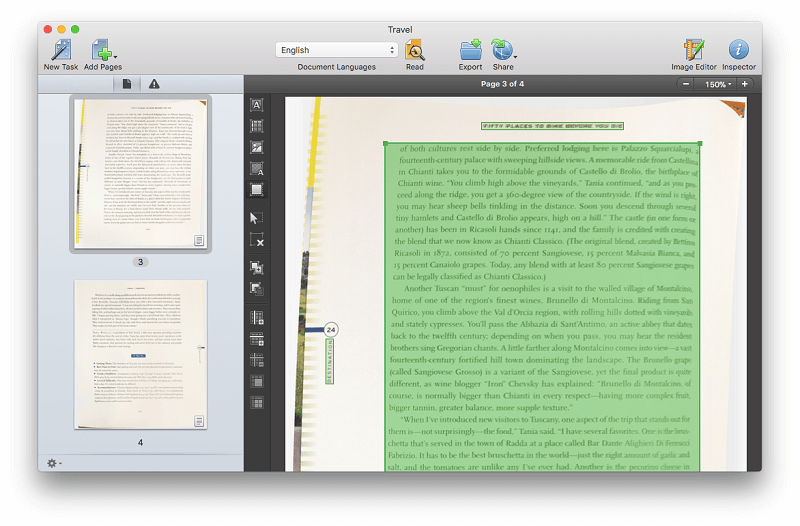Select the page 4 thumbnail
The width and height of the screenshot is (800, 526).
(140, 354)
